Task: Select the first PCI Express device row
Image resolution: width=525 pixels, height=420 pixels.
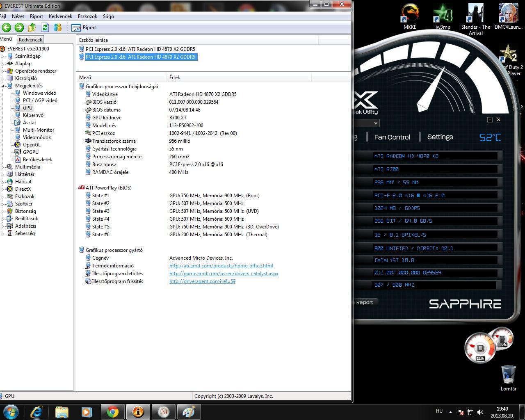Action: coord(140,49)
